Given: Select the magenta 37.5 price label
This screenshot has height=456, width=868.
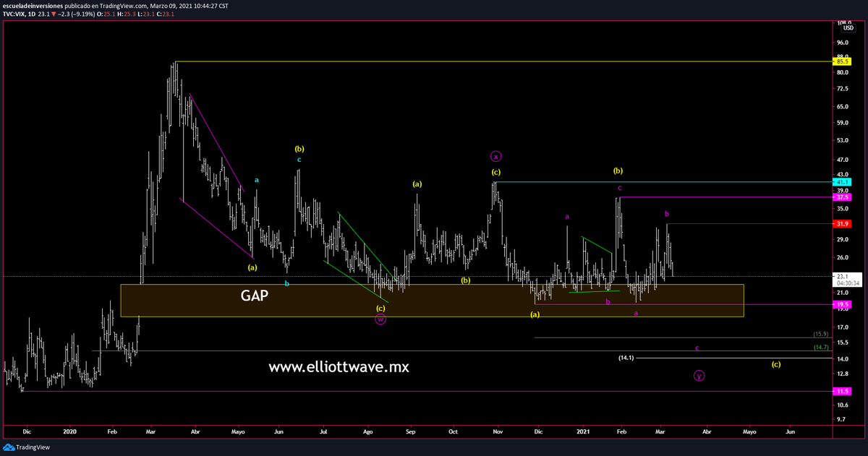Looking at the screenshot, I should coord(842,197).
